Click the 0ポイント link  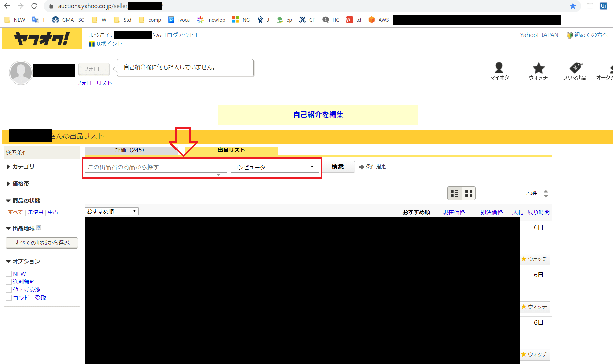point(109,43)
